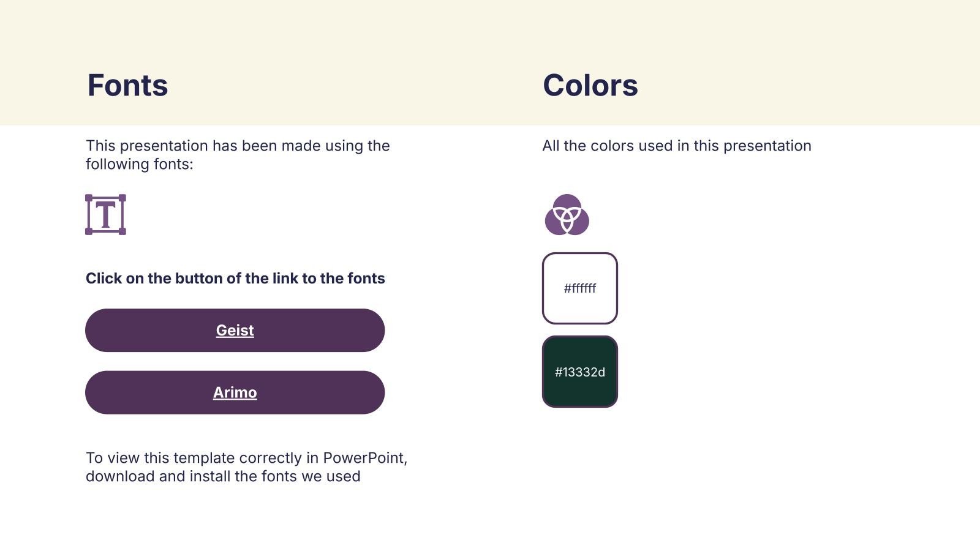The image size is (980, 551).
Task: Click the bottom-right handle of the text frame icon
Action: coord(123,231)
